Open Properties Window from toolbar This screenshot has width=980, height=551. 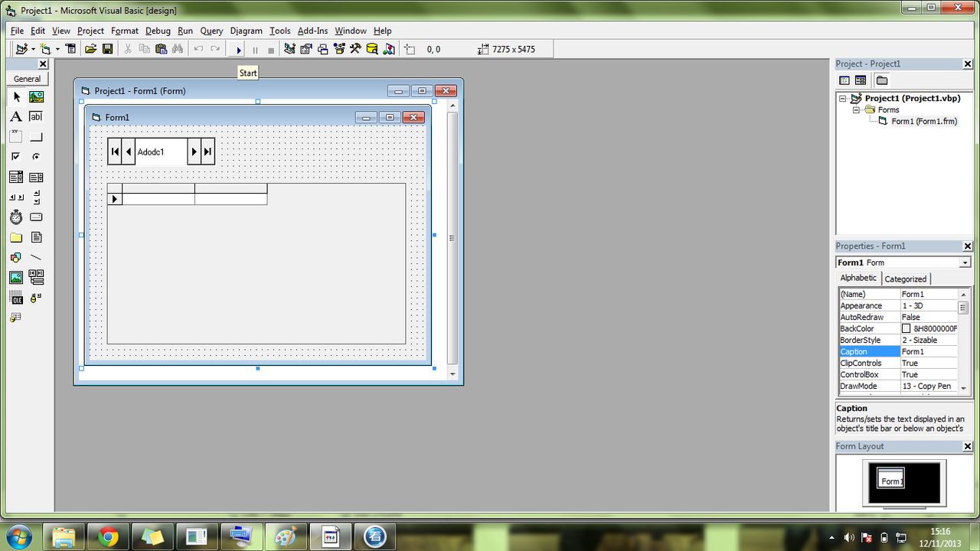[306, 49]
